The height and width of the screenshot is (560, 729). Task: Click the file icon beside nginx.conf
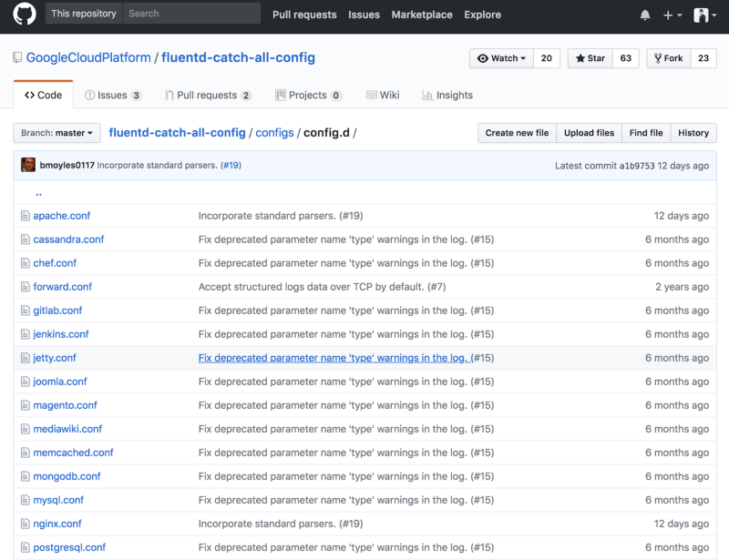pyautogui.click(x=26, y=524)
